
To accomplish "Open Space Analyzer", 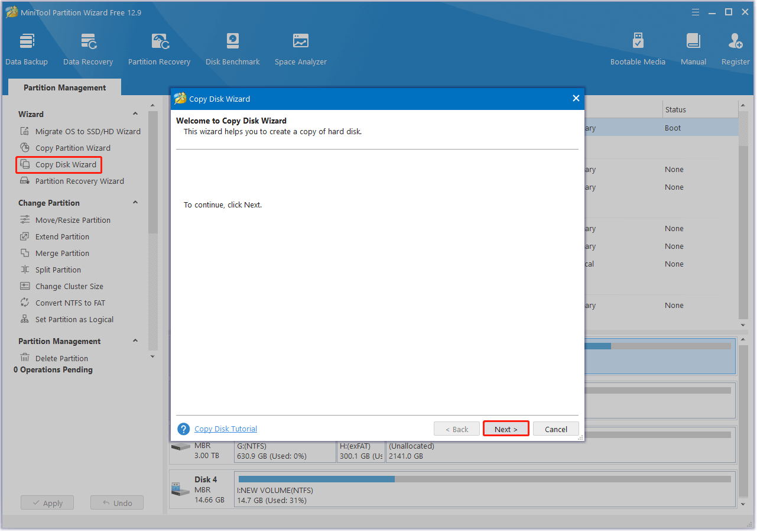I will click(x=301, y=49).
